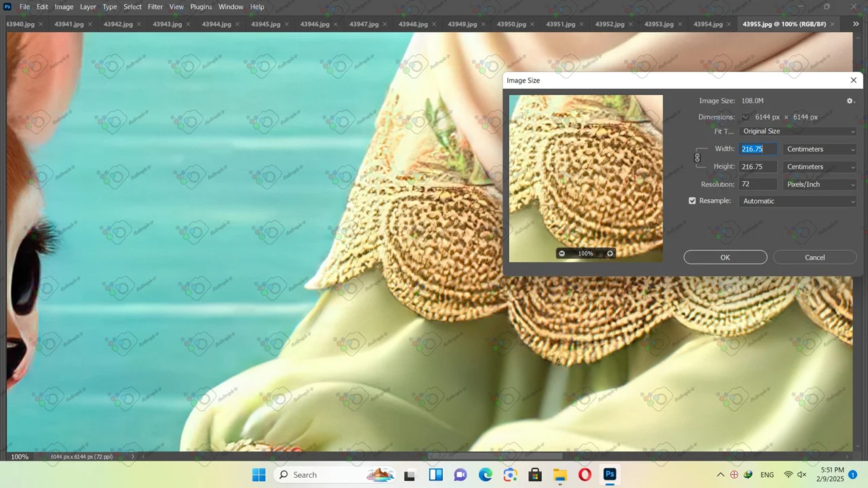Expand the Dimensions unit dropdown arrow
The height and width of the screenshot is (488, 868).
coord(745,117)
